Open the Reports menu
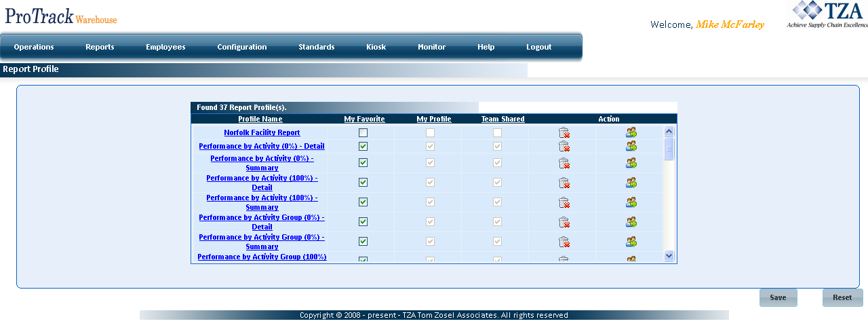This screenshot has height=332, width=868. tap(100, 48)
